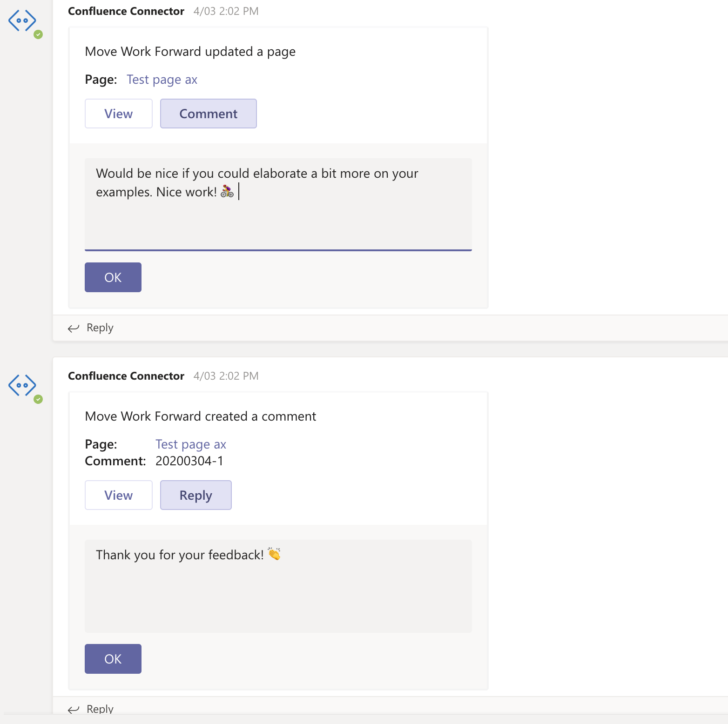The height and width of the screenshot is (724, 728).
Task: Click the reply arrow icon below the comment card
Action: [x=74, y=709]
